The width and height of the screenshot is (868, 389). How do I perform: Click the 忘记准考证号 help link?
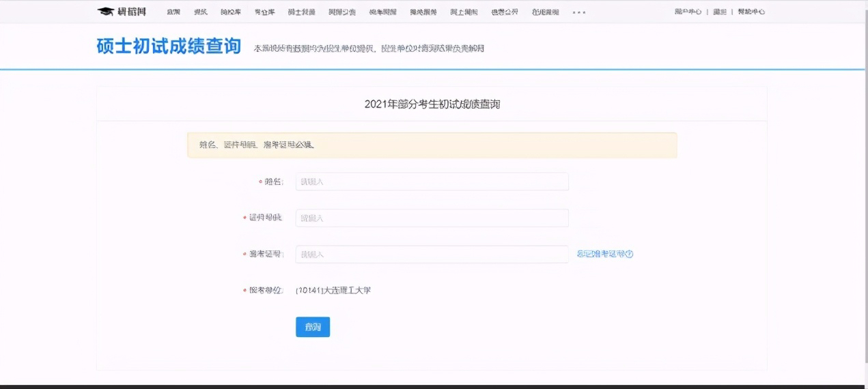605,254
